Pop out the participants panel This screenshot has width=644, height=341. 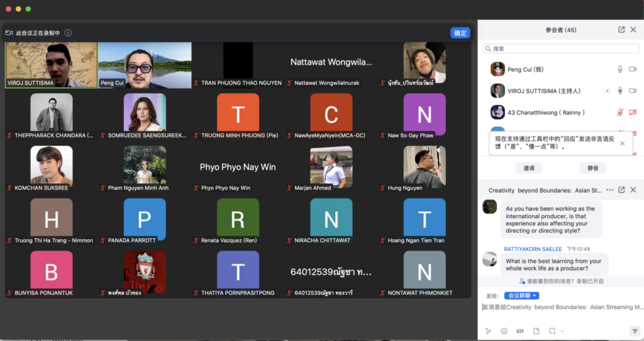click(621, 30)
